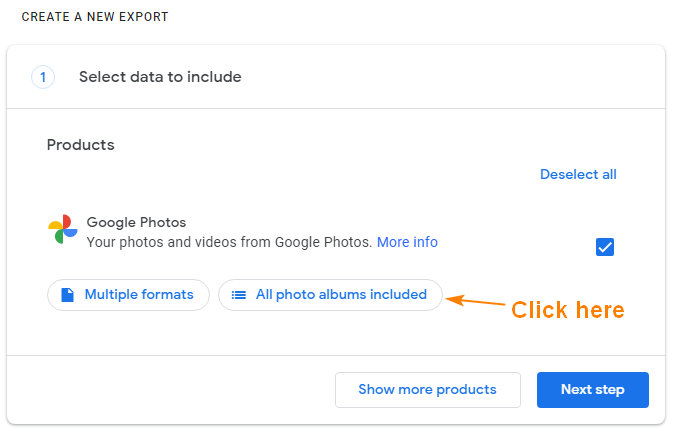Open the Multiple formats options

[x=128, y=295]
